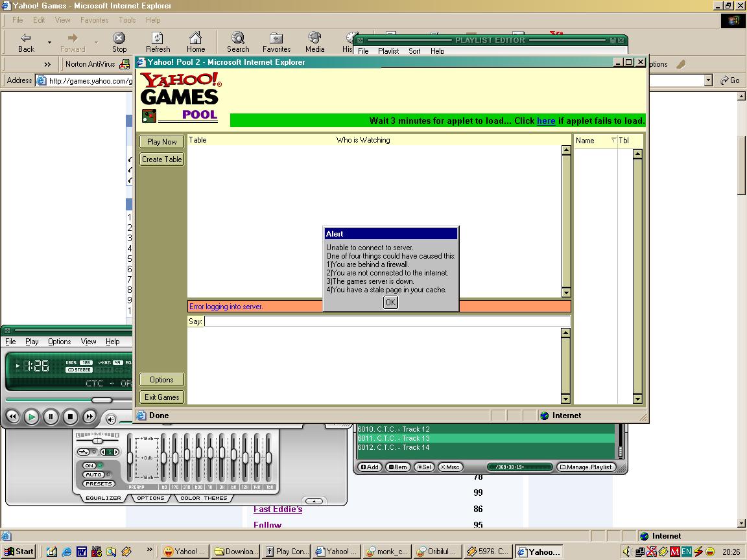Screen dimensions: 747x560
Task: Click the equalizer 1K band slider
Action: click(210, 458)
